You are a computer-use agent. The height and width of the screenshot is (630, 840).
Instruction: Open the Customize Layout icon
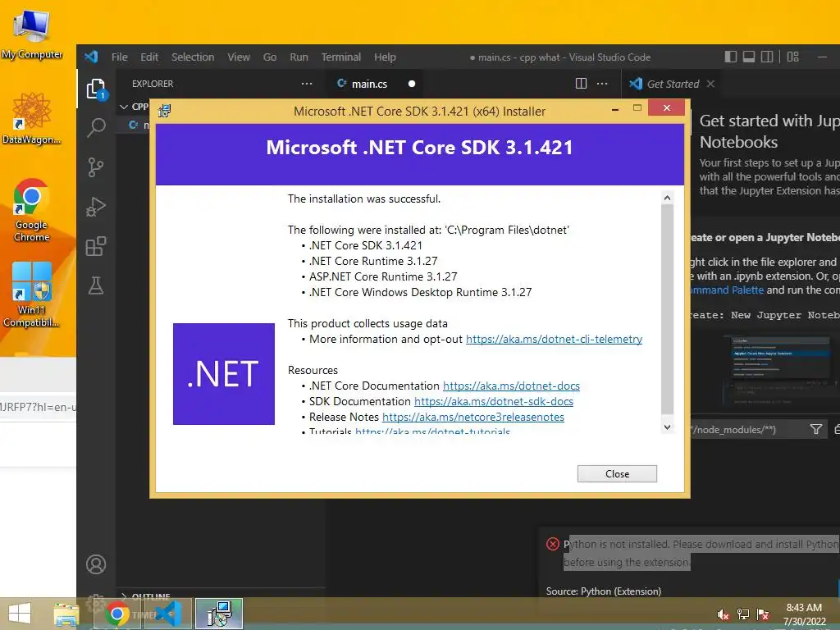(793, 57)
